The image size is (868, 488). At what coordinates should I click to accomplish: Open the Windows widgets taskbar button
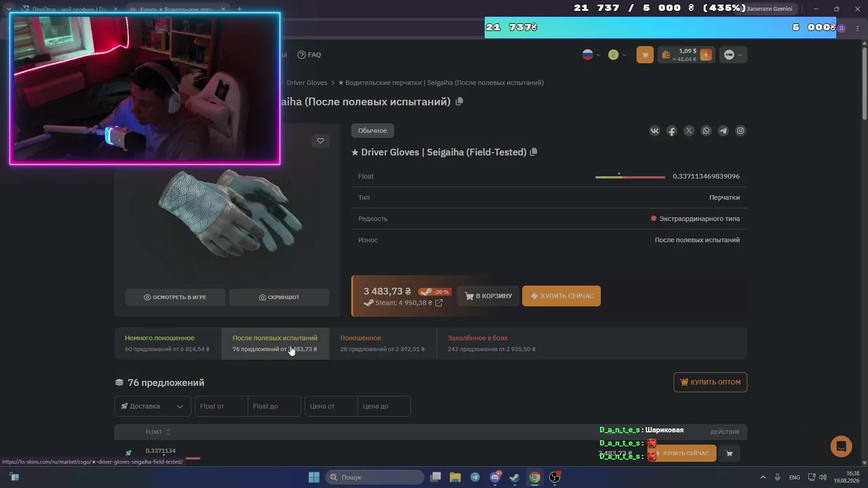coord(14,477)
